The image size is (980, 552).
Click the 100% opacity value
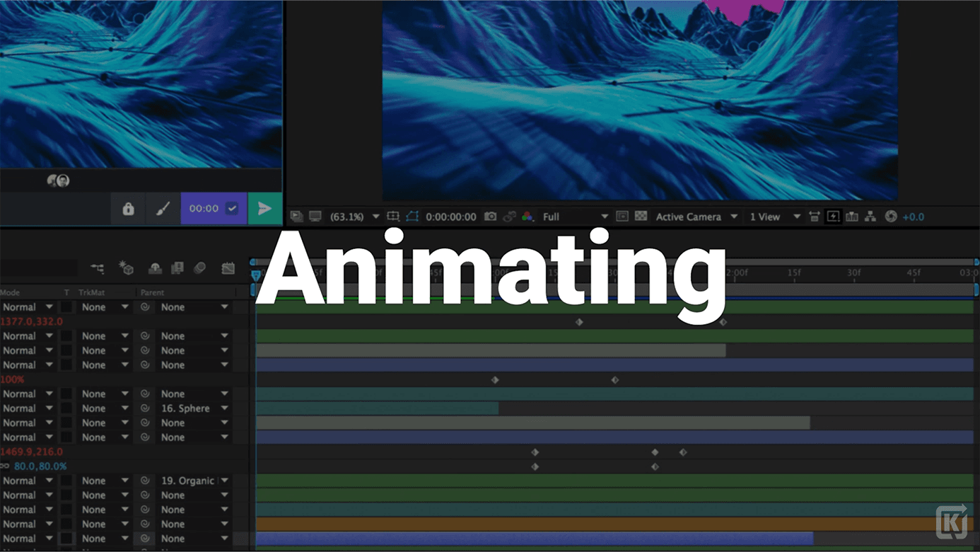(x=12, y=379)
